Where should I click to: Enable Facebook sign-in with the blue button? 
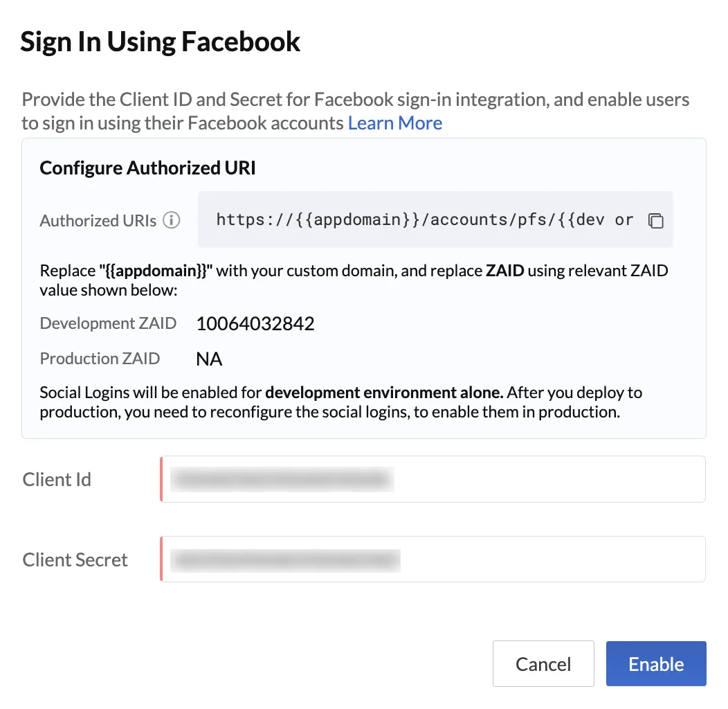(656, 663)
